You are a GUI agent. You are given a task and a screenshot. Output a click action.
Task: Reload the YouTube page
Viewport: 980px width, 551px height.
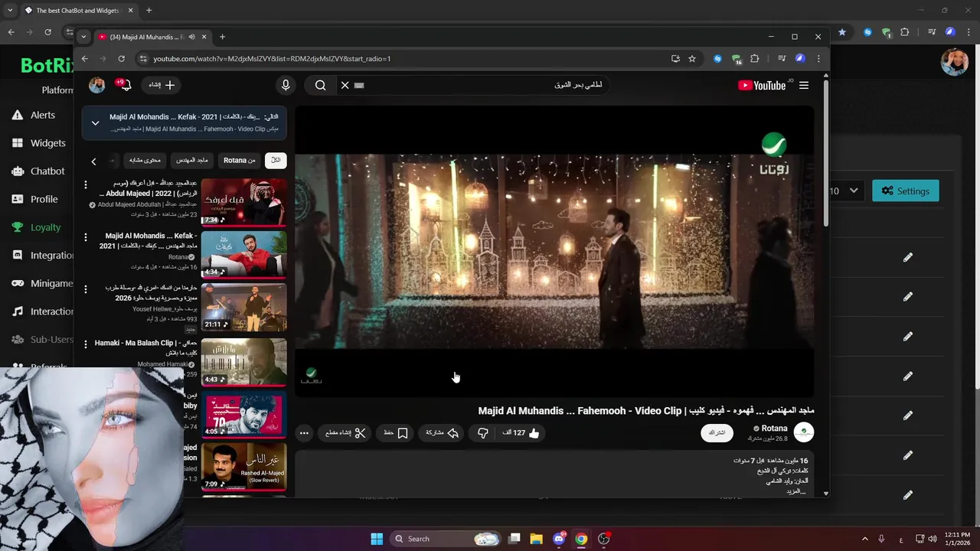click(x=121, y=58)
